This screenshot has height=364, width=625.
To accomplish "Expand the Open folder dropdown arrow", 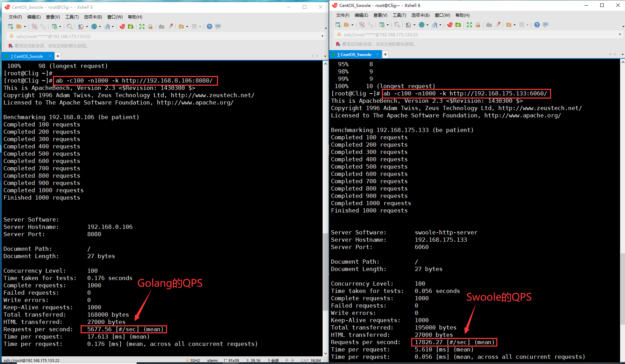I will [25, 26].
